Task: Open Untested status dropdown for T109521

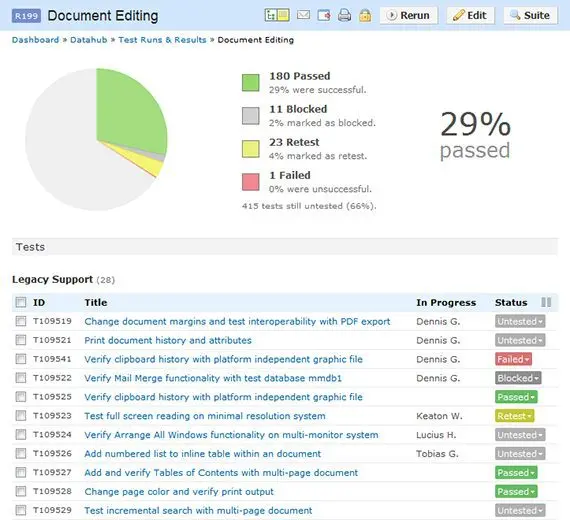Action: tap(520, 340)
